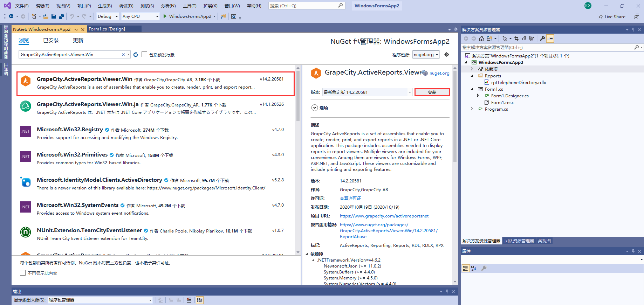Click the Open File folder icon
This screenshot has width=644, height=305.
coord(46,16)
